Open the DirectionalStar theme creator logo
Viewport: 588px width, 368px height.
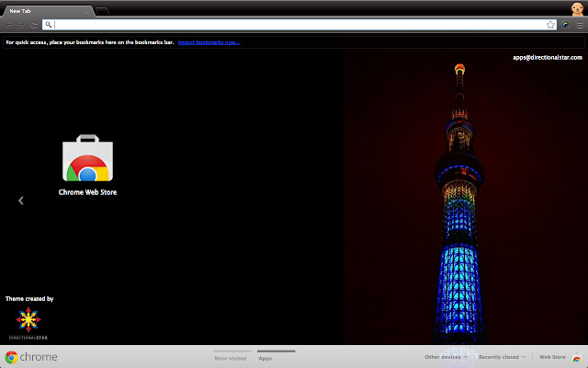[28, 323]
